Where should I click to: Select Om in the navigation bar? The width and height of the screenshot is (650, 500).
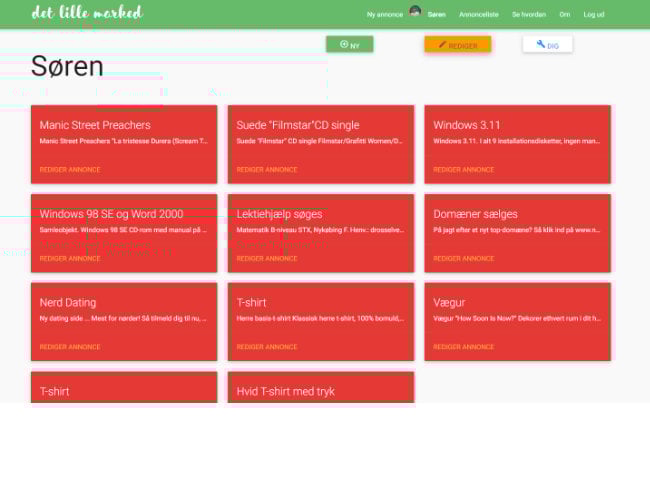coord(564,15)
